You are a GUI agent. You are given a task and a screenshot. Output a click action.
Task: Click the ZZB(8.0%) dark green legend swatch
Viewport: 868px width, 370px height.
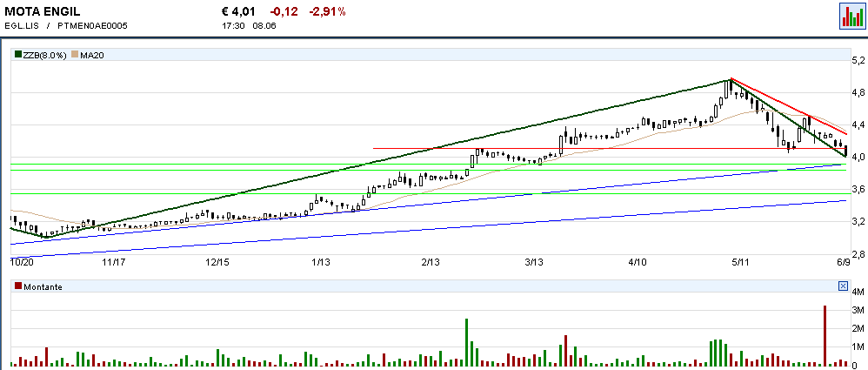pyautogui.click(x=18, y=55)
